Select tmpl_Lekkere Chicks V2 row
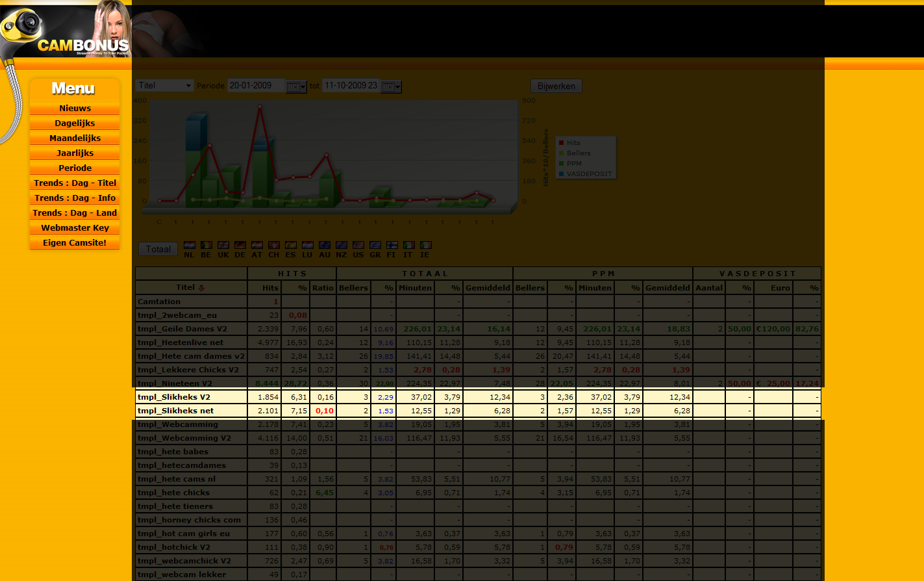The height and width of the screenshot is (581, 924). point(478,370)
